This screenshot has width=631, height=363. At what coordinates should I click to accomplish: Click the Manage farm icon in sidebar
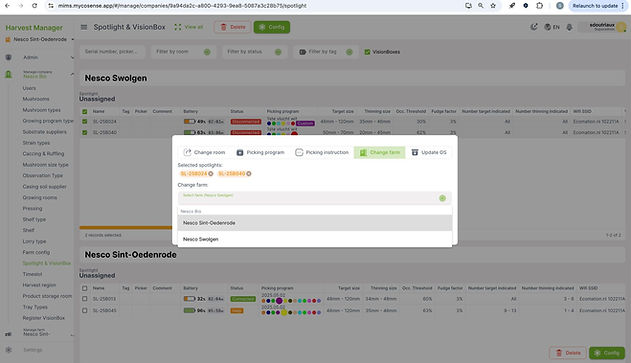coord(8,334)
